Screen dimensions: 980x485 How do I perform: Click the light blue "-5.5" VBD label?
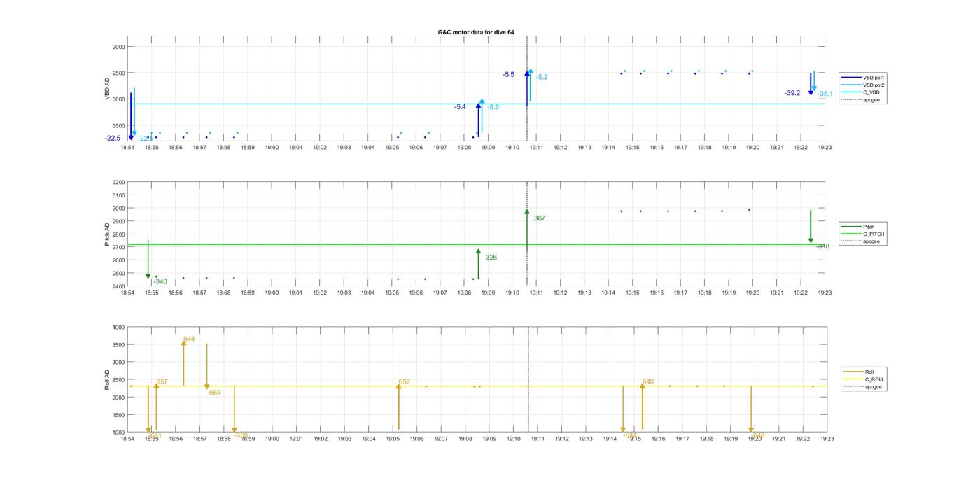(x=493, y=107)
